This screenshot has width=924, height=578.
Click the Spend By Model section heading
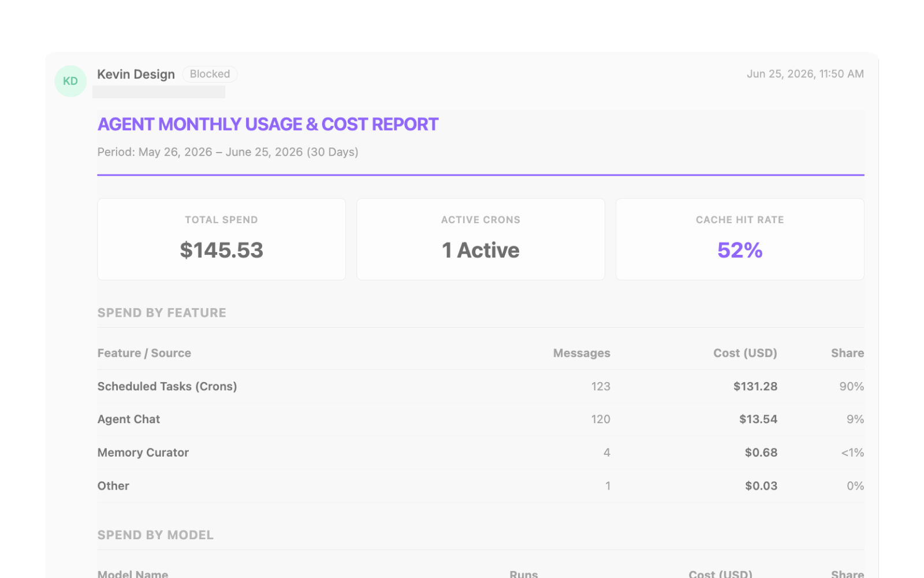click(155, 535)
